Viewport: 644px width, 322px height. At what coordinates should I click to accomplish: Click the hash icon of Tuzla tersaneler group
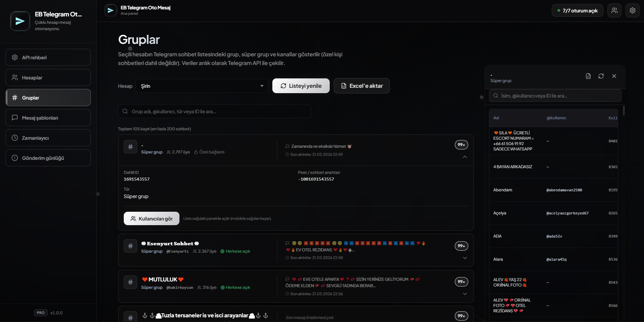pos(130,317)
